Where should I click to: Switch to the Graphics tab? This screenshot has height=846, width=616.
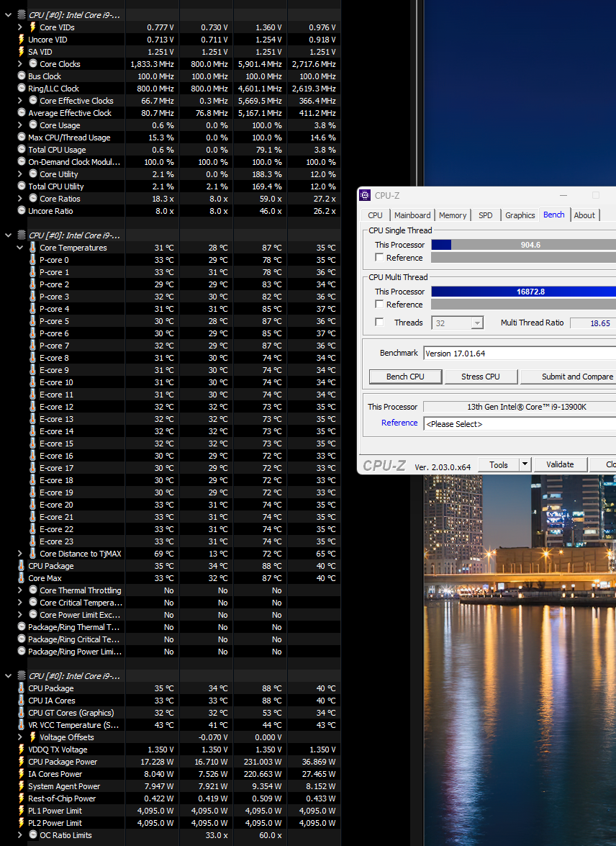tap(520, 215)
